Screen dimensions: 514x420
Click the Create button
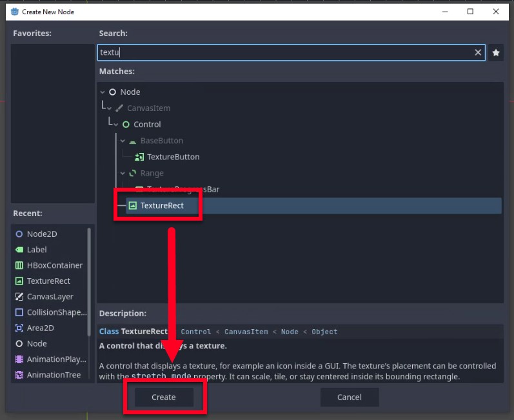164,397
